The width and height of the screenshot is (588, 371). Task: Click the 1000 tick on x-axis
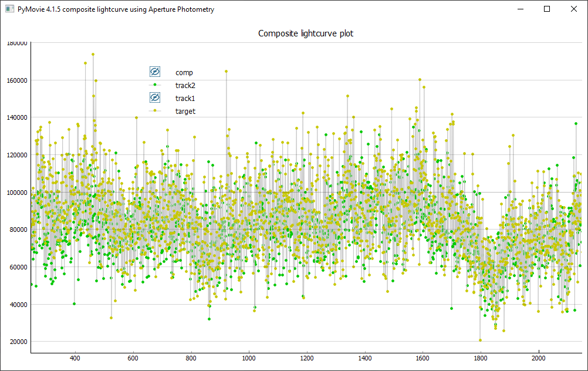pyautogui.click(x=249, y=357)
